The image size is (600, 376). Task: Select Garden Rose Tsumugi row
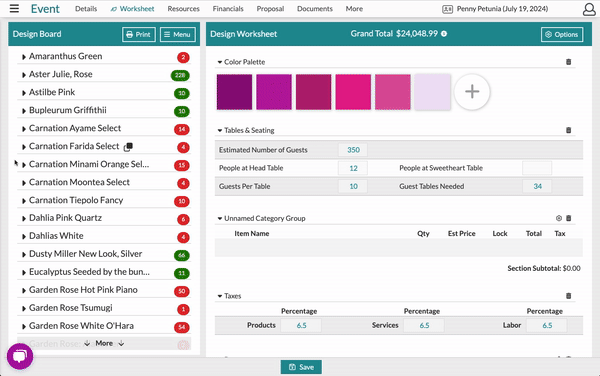[x=104, y=308]
